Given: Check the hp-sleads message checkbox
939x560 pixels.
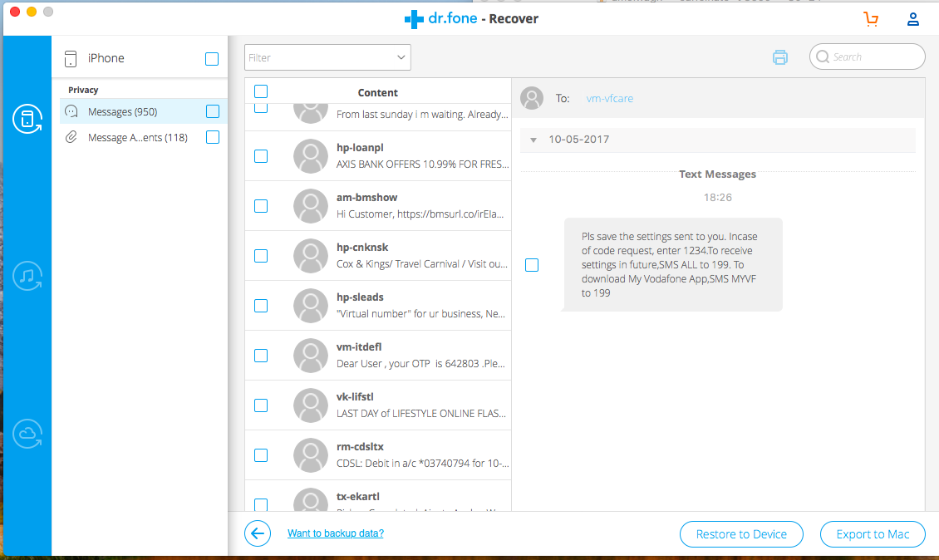Looking at the screenshot, I should tap(261, 306).
